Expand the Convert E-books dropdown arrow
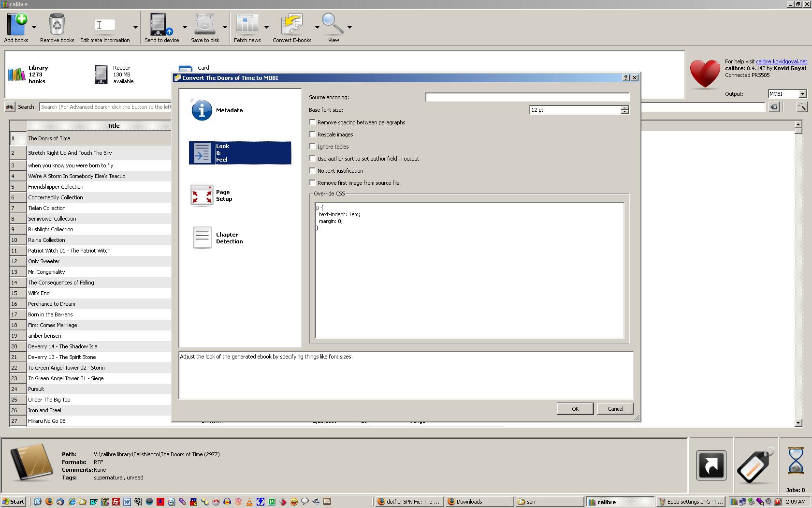Image resolution: width=812 pixels, height=508 pixels. [x=317, y=27]
